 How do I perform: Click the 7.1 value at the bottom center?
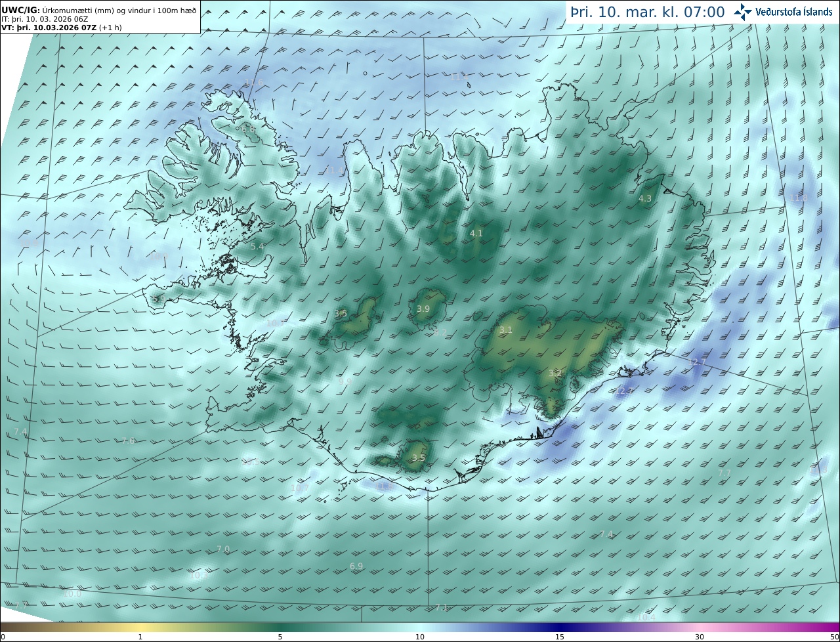(442, 607)
